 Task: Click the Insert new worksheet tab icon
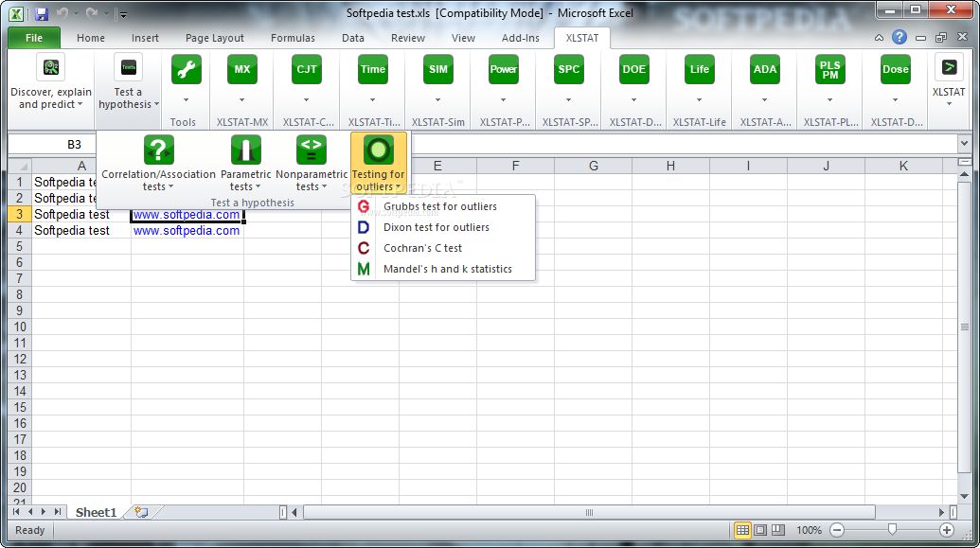[x=142, y=512]
